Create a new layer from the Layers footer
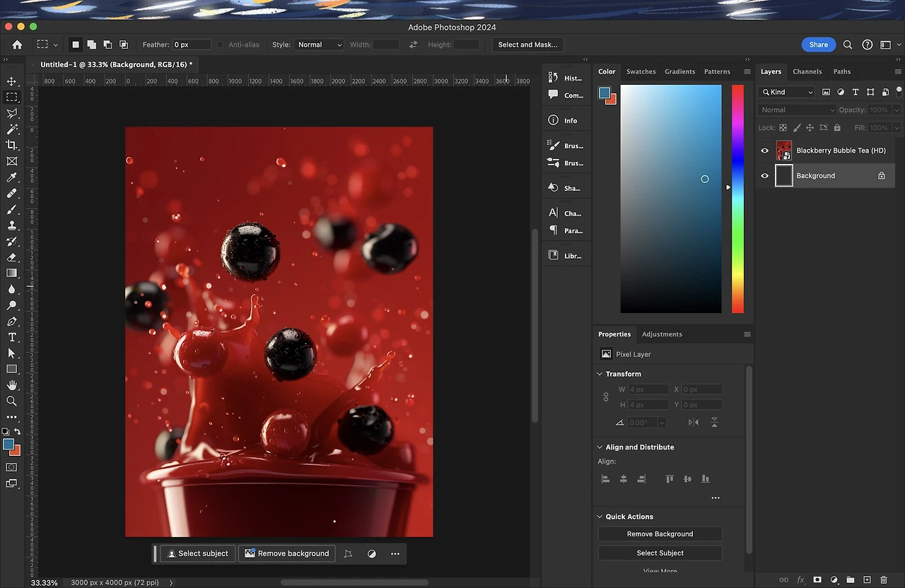The height and width of the screenshot is (588, 905). (x=867, y=580)
